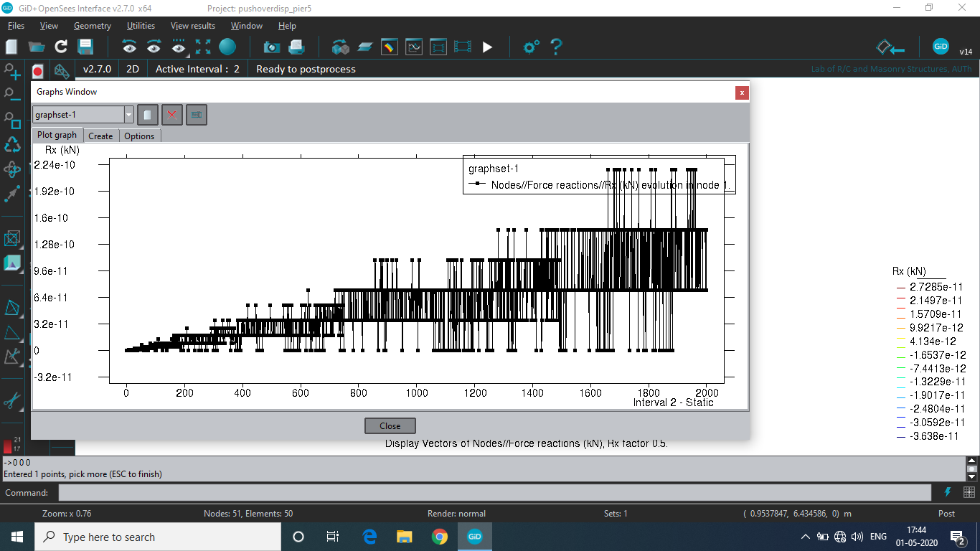The image size is (980, 551).
Task: Open the Snapshot capture tool
Action: pyautogui.click(x=272, y=47)
